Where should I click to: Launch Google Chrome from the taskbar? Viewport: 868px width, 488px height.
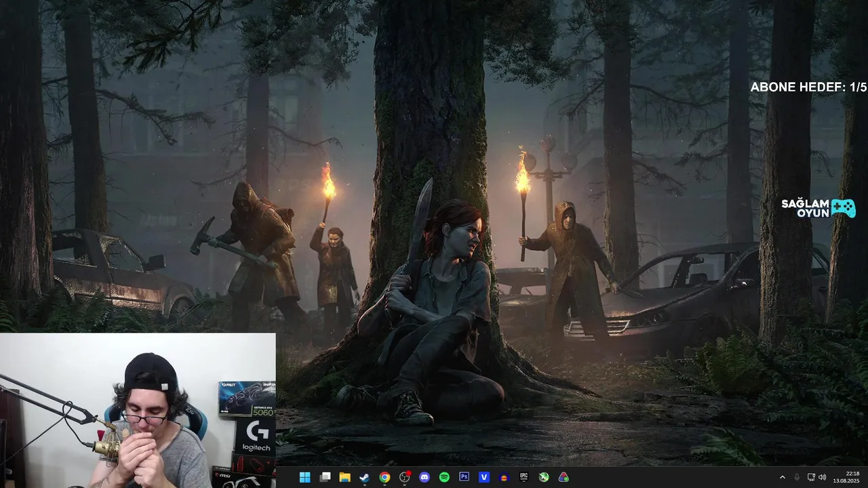click(x=384, y=477)
